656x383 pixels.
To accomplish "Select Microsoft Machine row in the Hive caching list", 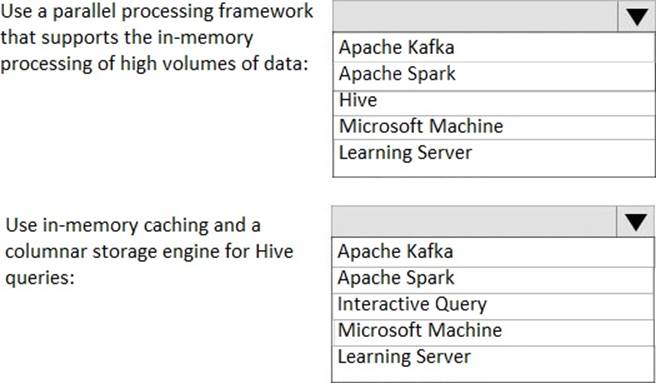I will tap(493, 332).
